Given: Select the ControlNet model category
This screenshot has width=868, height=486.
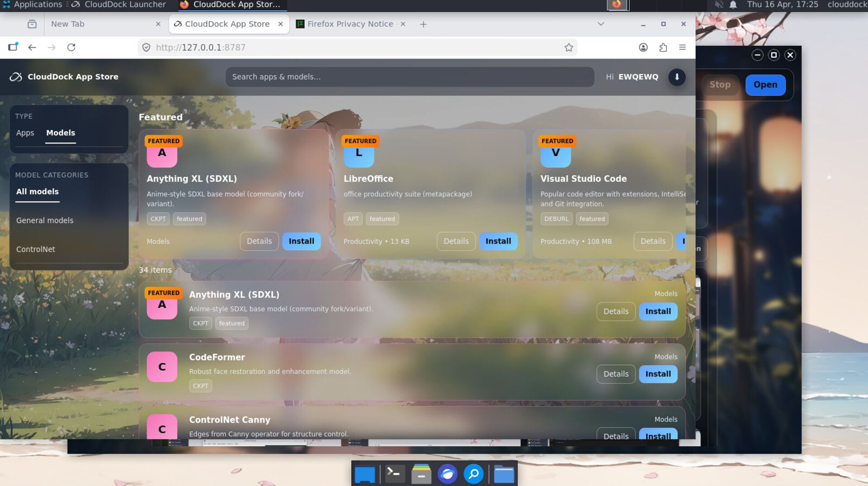Looking at the screenshot, I should click(x=36, y=249).
